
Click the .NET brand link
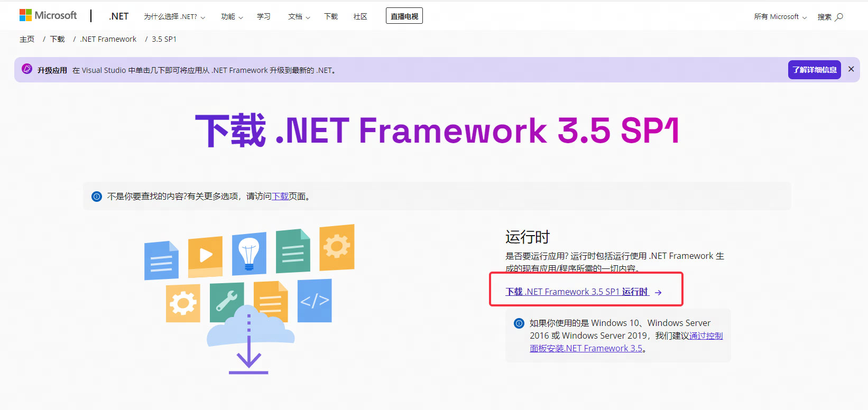point(119,16)
